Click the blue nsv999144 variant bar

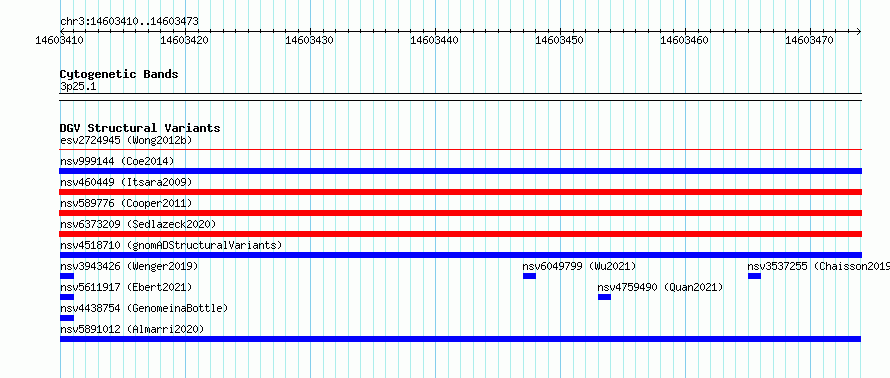click(461, 171)
